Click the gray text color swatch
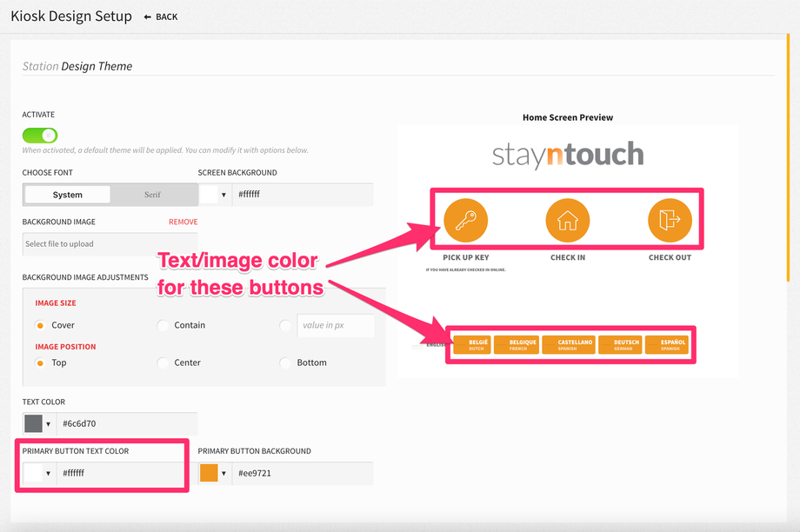Viewport: 800px width, 532px height. tap(33, 423)
